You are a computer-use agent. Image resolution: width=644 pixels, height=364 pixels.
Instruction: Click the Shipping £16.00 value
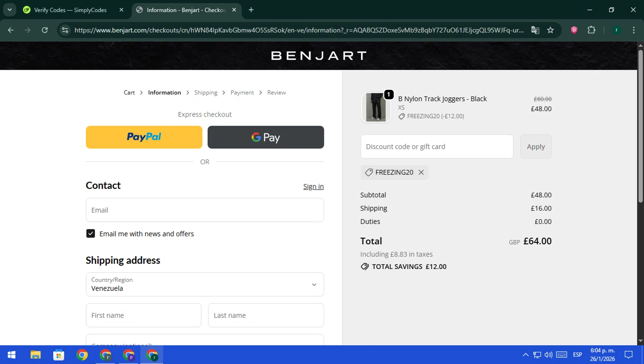click(x=541, y=208)
